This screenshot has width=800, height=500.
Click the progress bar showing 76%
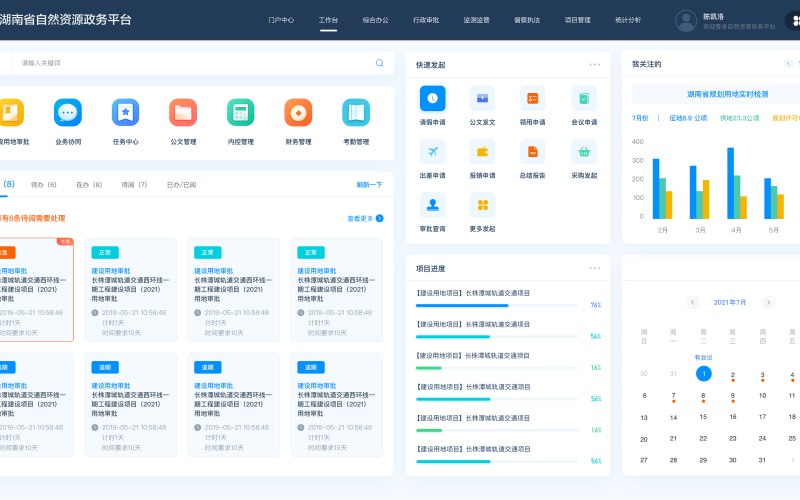tap(496, 306)
